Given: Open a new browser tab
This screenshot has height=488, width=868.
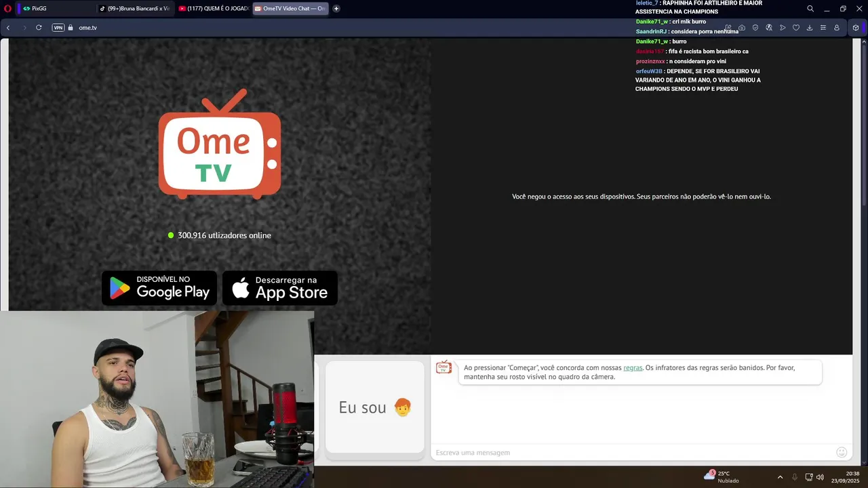Looking at the screenshot, I should click(336, 9).
